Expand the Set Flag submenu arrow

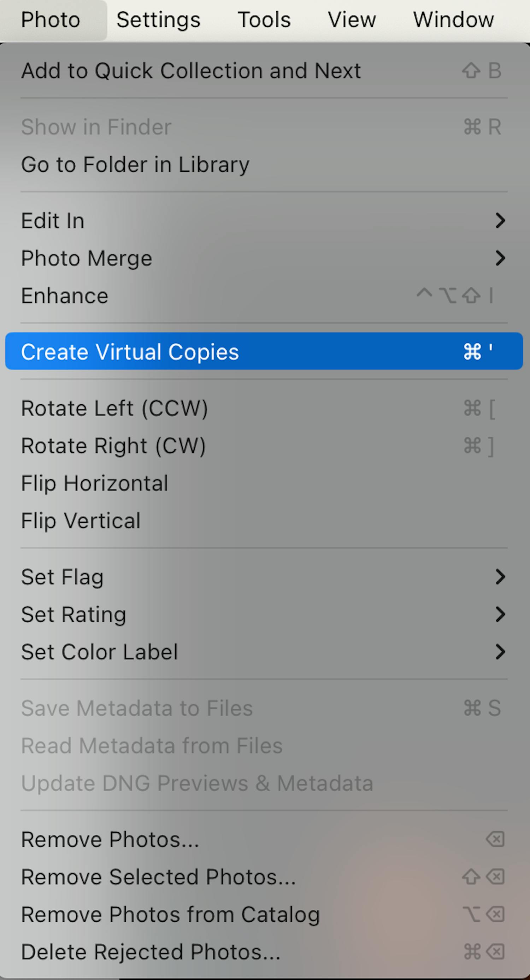500,577
